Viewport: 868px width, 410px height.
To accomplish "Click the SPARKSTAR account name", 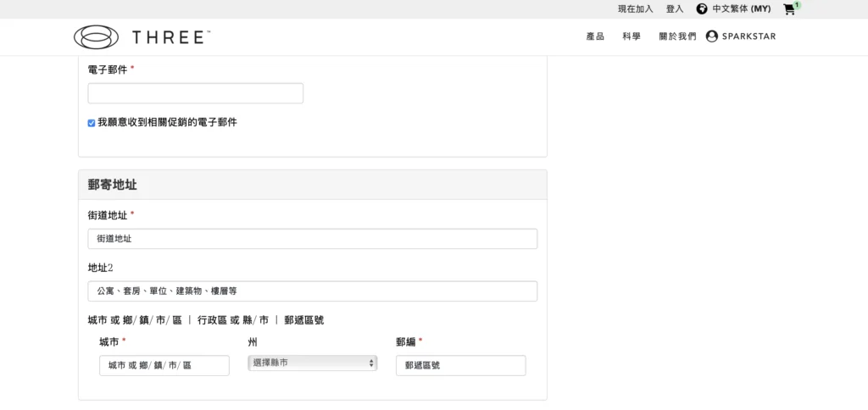I will 748,36.
